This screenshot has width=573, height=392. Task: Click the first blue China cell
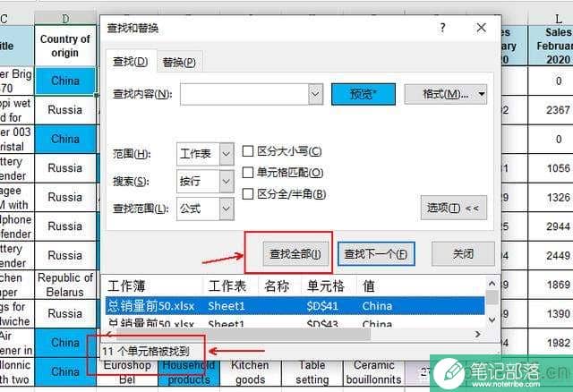pyautogui.click(x=65, y=81)
